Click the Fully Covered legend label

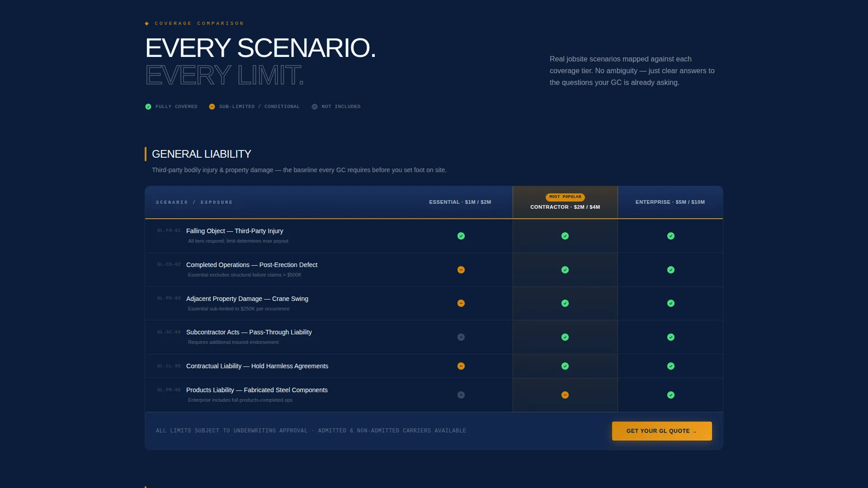point(176,107)
